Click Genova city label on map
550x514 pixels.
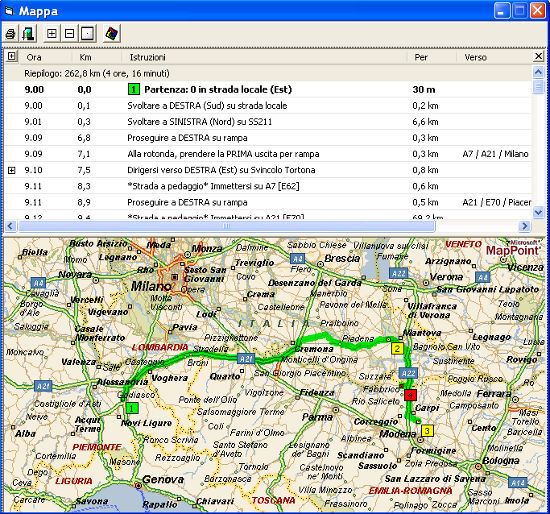tap(163, 479)
